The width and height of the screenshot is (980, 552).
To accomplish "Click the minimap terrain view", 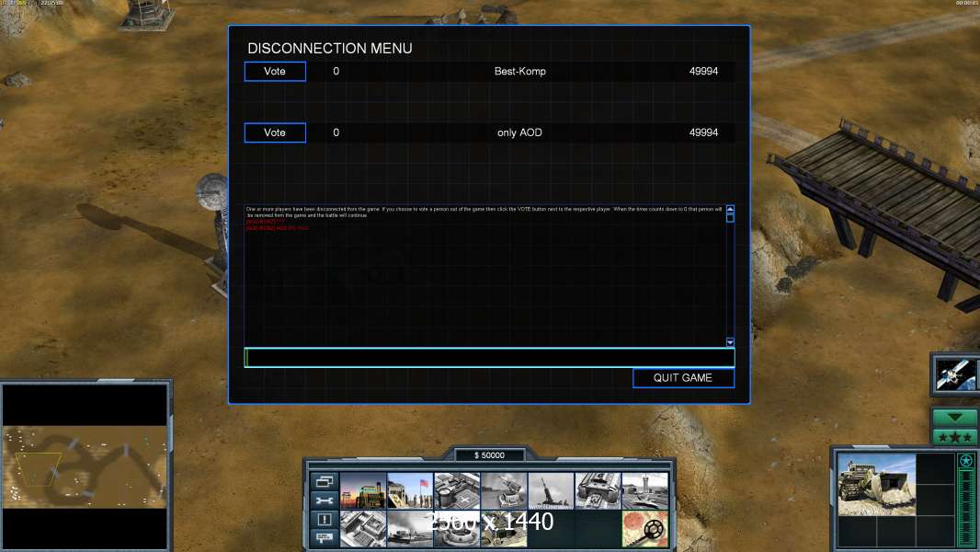I will [85, 466].
